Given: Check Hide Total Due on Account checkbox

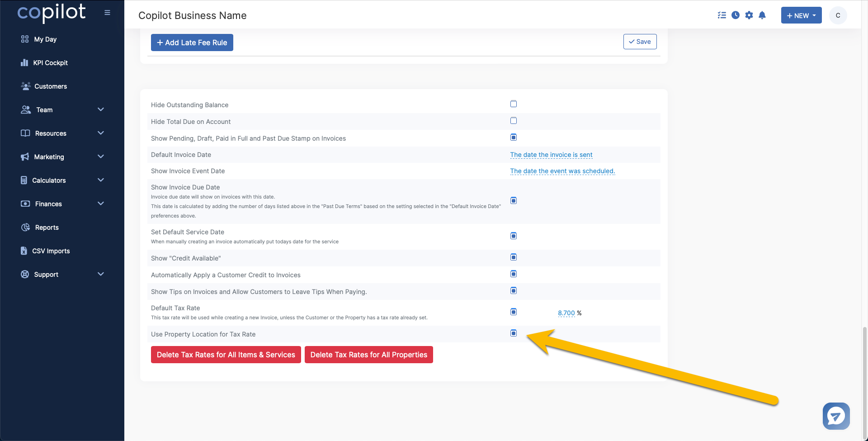Looking at the screenshot, I should pyautogui.click(x=514, y=121).
